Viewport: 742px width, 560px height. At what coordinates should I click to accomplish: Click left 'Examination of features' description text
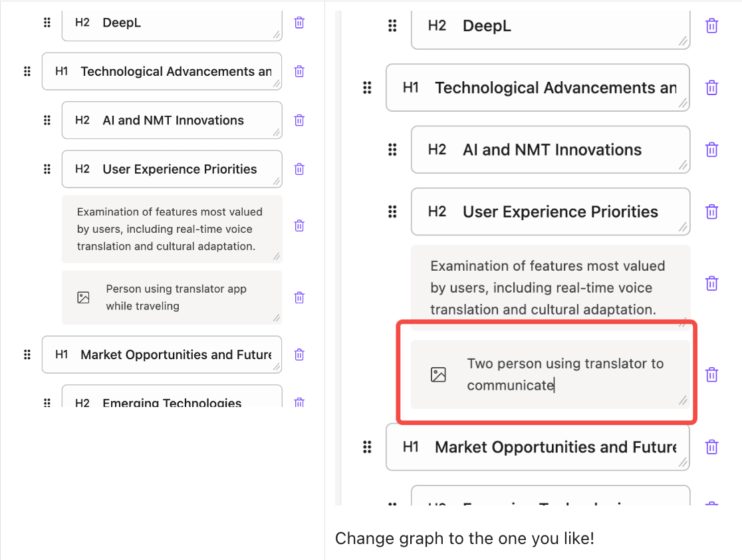170,229
